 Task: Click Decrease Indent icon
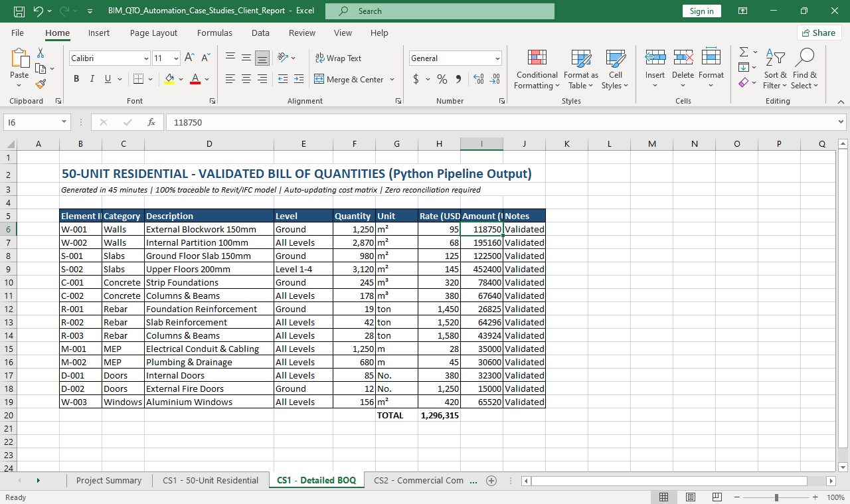pyautogui.click(x=283, y=79)
